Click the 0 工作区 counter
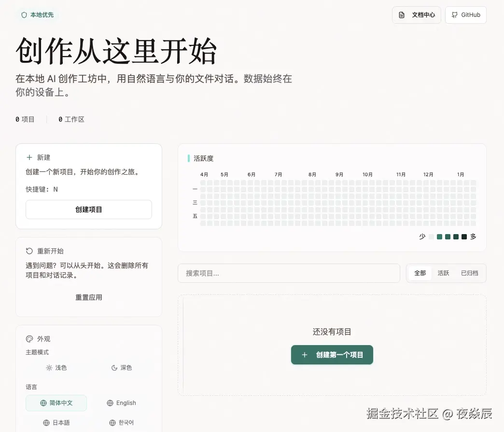 (71, 119)
